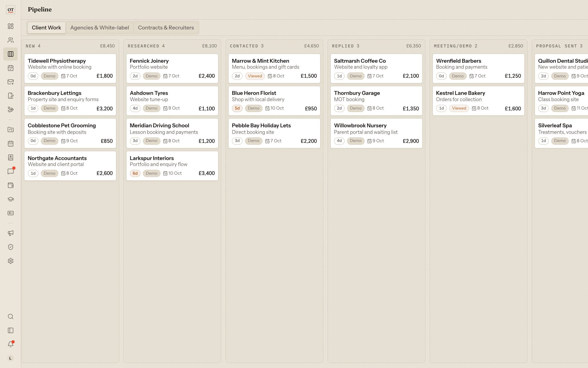Open the user avatar labeled L
588x368 pixels.
(10, 358)
